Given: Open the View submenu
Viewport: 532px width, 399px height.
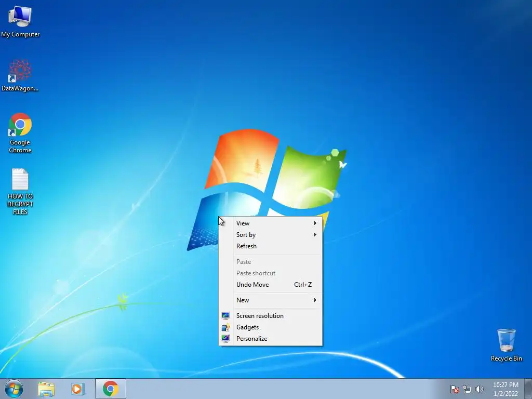Looking at the screenshot, I should [270, 223].
